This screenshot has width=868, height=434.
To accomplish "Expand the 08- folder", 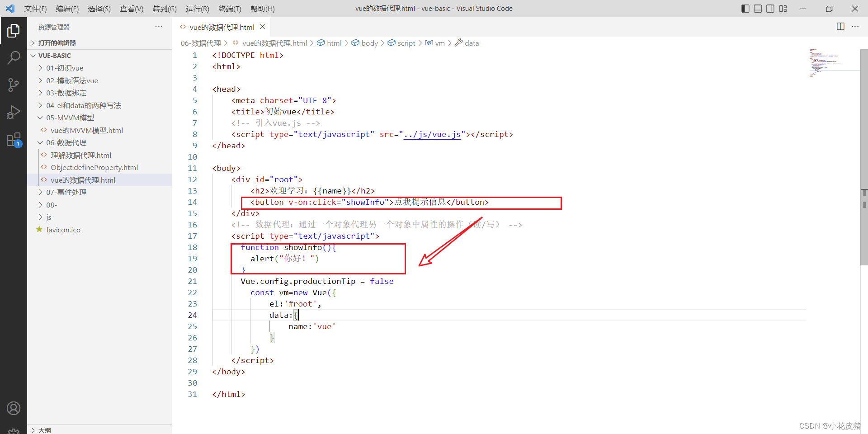I will click(x=99, y=205).
